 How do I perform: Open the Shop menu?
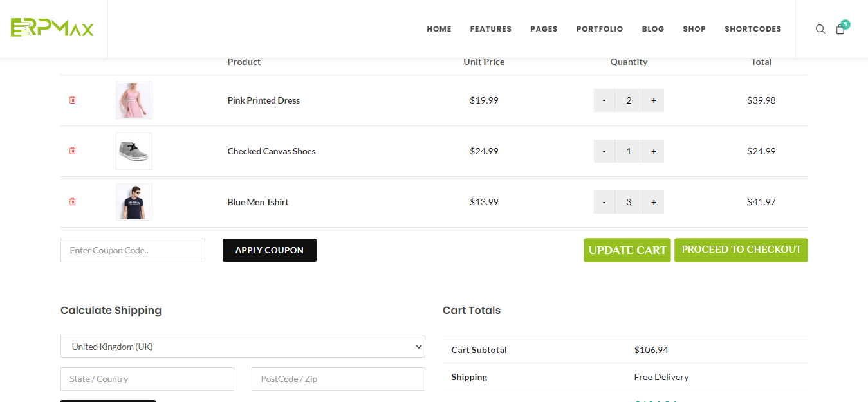pos(694,29)
